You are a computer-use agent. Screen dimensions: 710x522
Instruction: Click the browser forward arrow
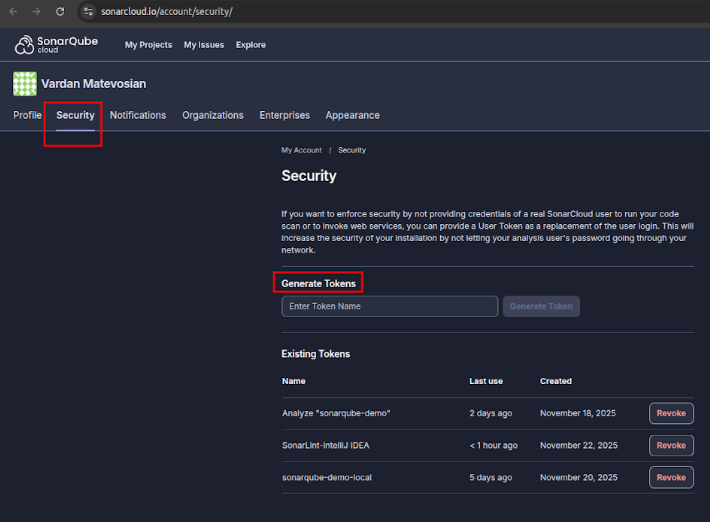[x=36, y=11]
